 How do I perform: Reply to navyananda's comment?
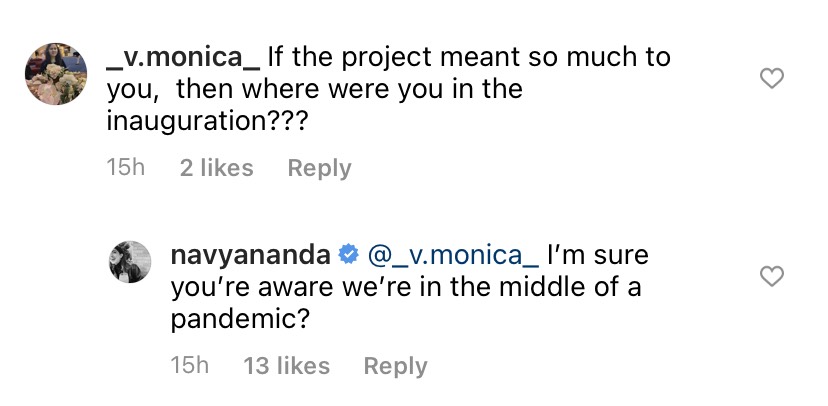point(395,367)
